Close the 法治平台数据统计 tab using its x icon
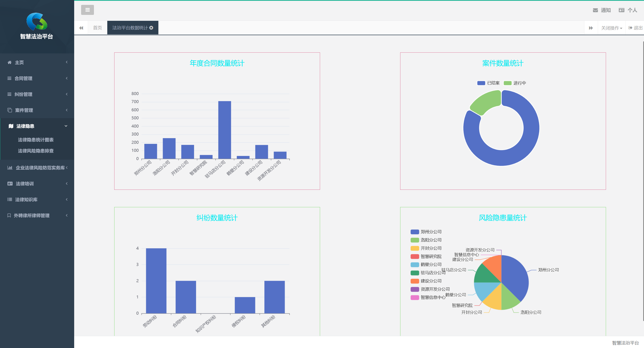This screenshot has height=348, width=644. [151, 28]
